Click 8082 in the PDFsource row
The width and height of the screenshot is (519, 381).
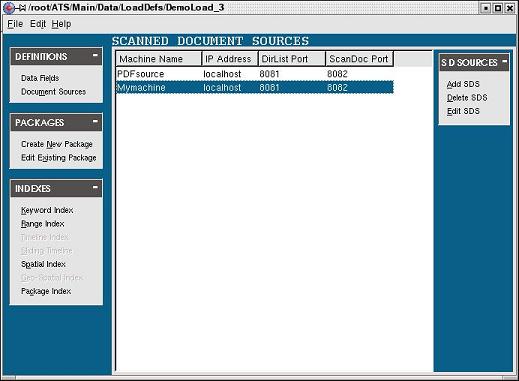point(337,74)
